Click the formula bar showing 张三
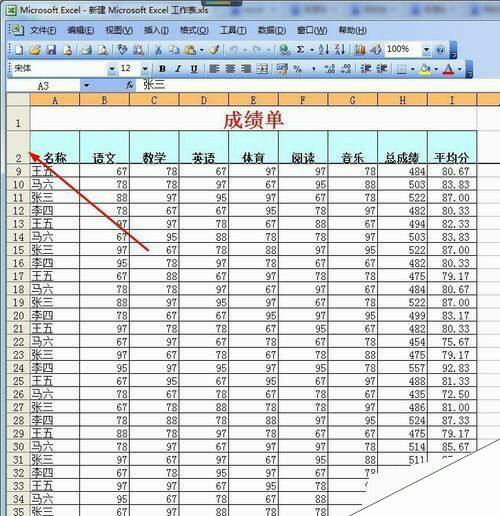 317,86
